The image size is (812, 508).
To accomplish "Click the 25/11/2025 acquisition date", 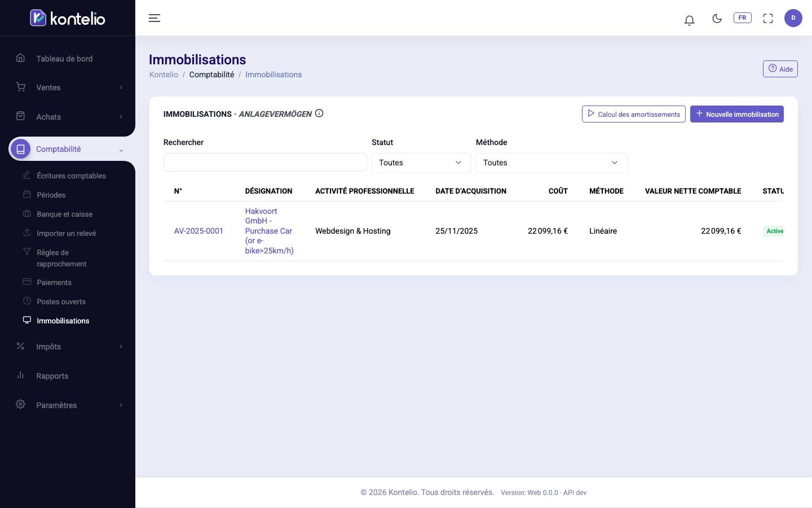I will point(457,231).
